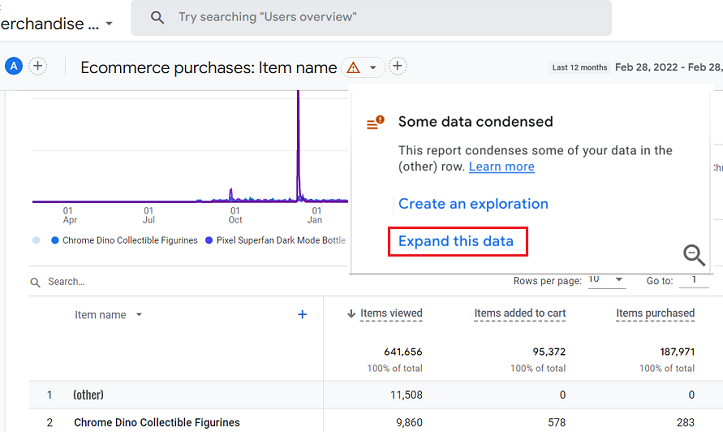The height and width of the screenshot is (432, 723).
Task: Click the 'A' All Users segment badge
Action: pyautogui.click(x=13, y=66)
